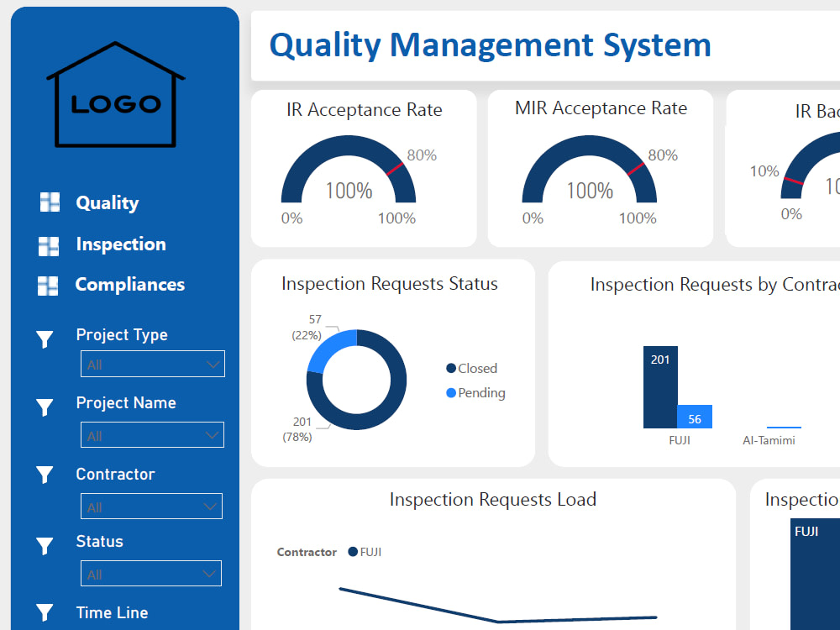Select the Compliances grid icon in sidebar
This screenshot has width=840, height=630.
click(x=48, y=285)
